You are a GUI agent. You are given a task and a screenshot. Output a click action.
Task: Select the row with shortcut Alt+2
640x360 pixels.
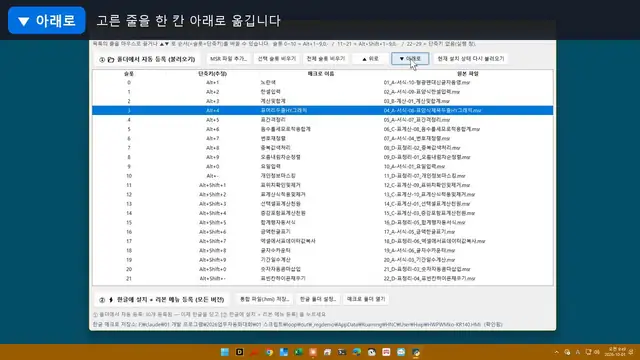322,92
